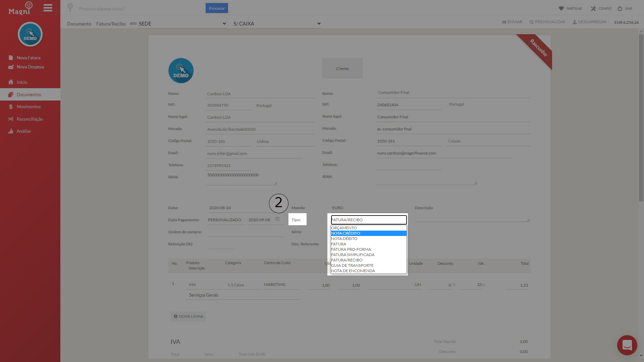The height and width of the screenshot is (362, 644).
Task: Open the S/ CAIXA dropdown
Action: 277,23
